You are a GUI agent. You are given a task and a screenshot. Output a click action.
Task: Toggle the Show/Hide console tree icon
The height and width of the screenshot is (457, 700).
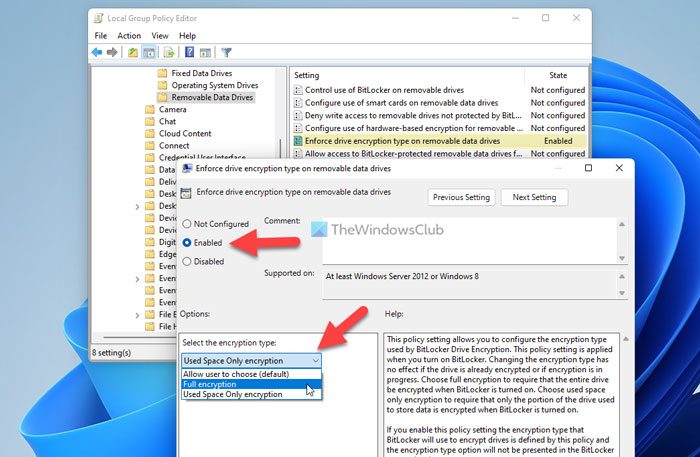149,52
